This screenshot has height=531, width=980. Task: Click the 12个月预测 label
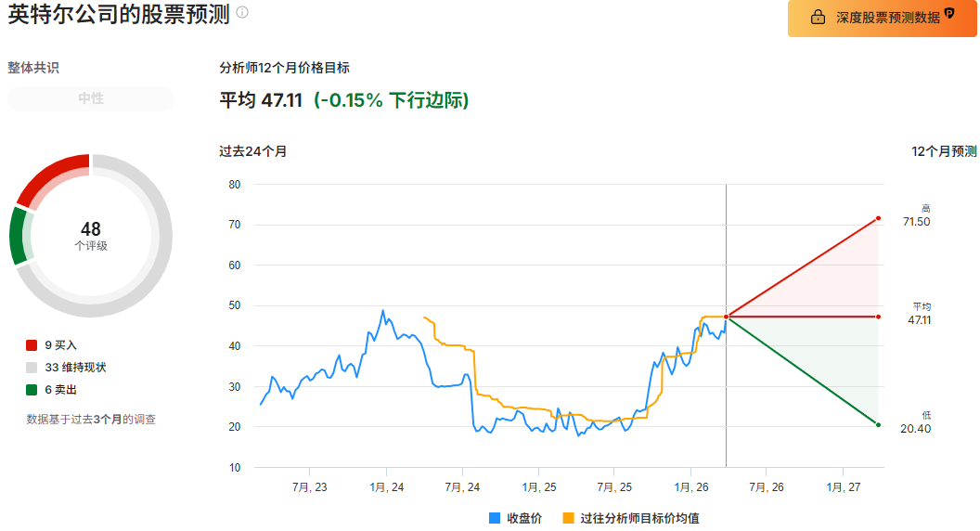944,151
